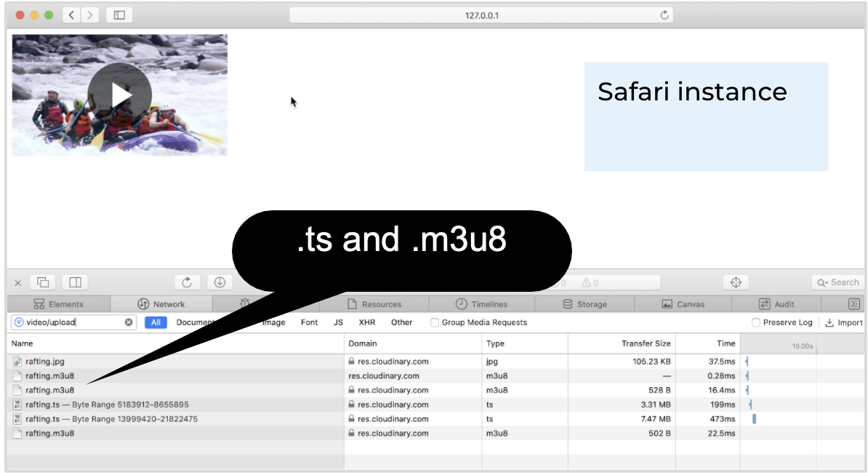Toggle the Safari sidebar icon
Viewport: 868px width, 473px height.
point(118,15)
